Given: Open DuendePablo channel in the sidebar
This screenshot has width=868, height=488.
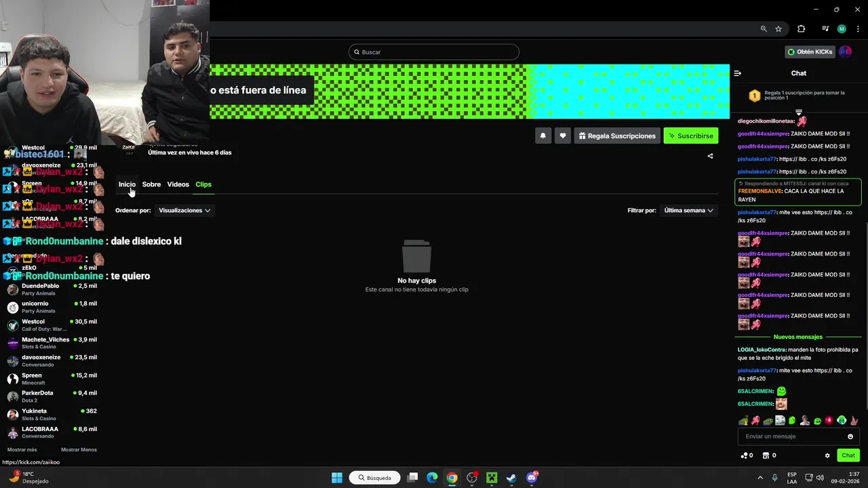Looking at the screenshot, I should click(x=53, y=289).
